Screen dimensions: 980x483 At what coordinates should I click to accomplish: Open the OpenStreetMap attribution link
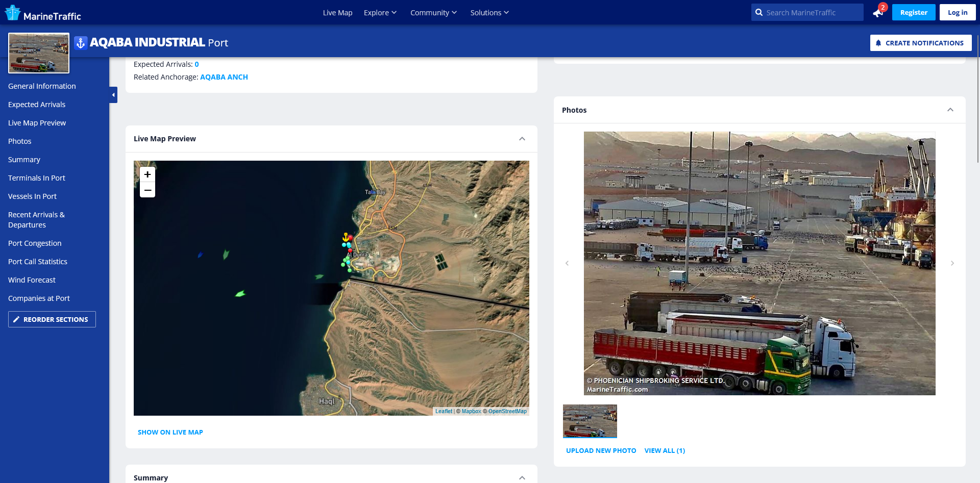507,411
